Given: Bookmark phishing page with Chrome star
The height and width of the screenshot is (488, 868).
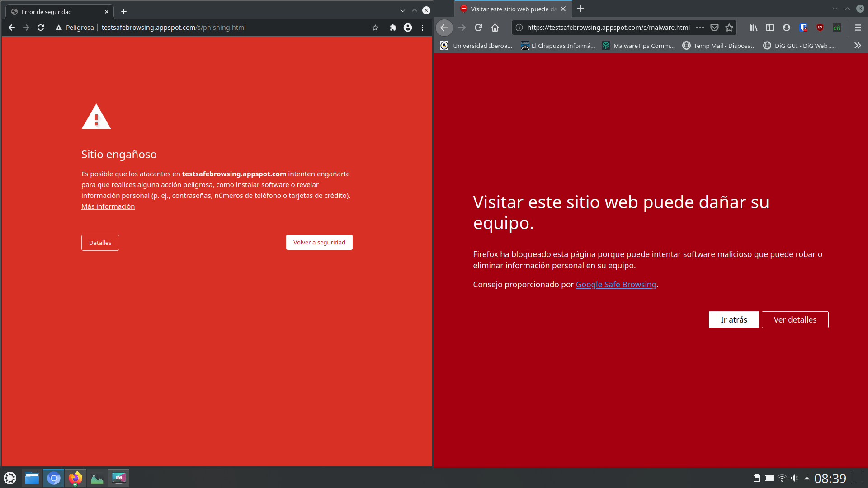Looking at the screenshot, I should [x=375, y=28].
